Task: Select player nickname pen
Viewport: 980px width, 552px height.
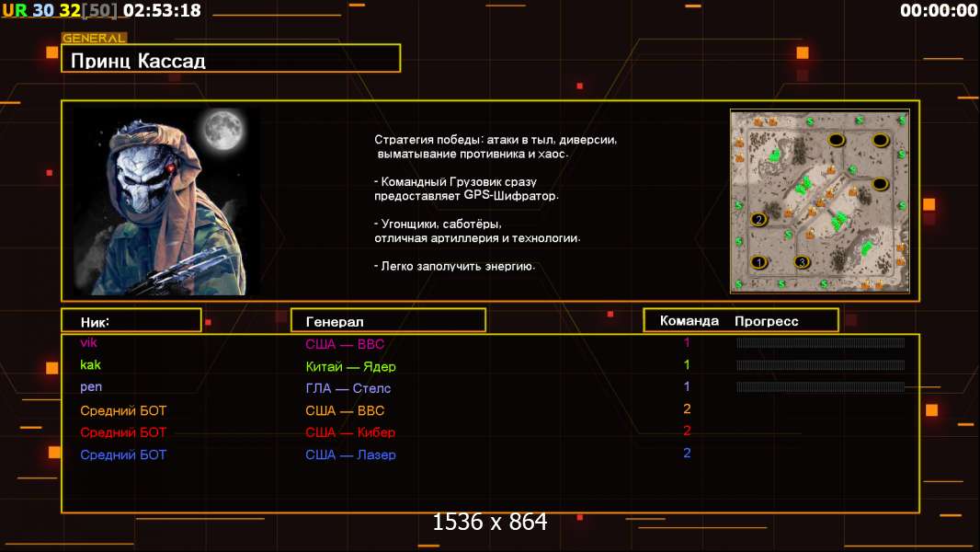Action: pyautogui.click(x=91, y=387)
